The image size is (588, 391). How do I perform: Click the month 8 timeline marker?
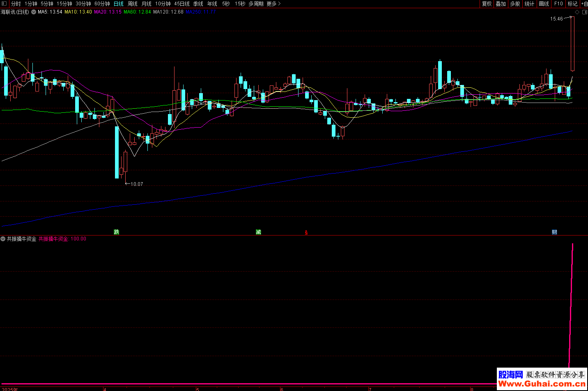point(472,389)
